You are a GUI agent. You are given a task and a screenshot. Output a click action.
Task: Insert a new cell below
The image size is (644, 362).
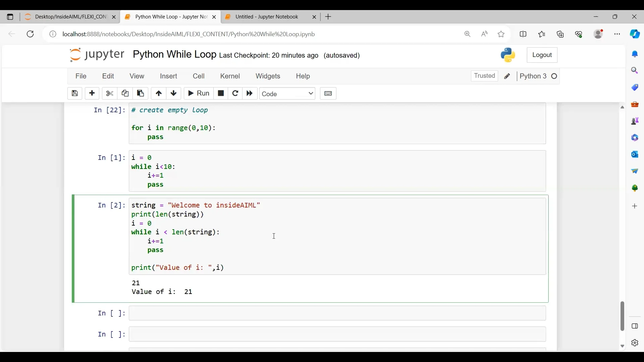click(92, 94)
